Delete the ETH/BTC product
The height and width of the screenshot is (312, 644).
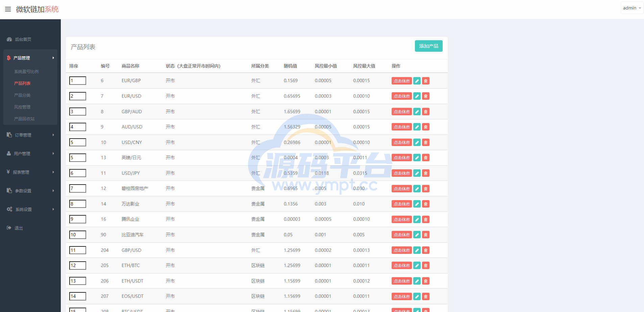(x=426, y=266)
